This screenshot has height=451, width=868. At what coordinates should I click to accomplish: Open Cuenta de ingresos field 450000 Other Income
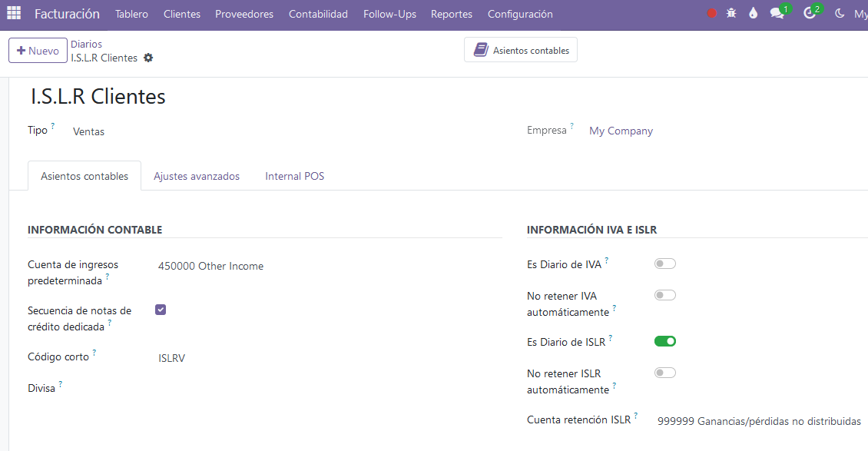[211, 266]
